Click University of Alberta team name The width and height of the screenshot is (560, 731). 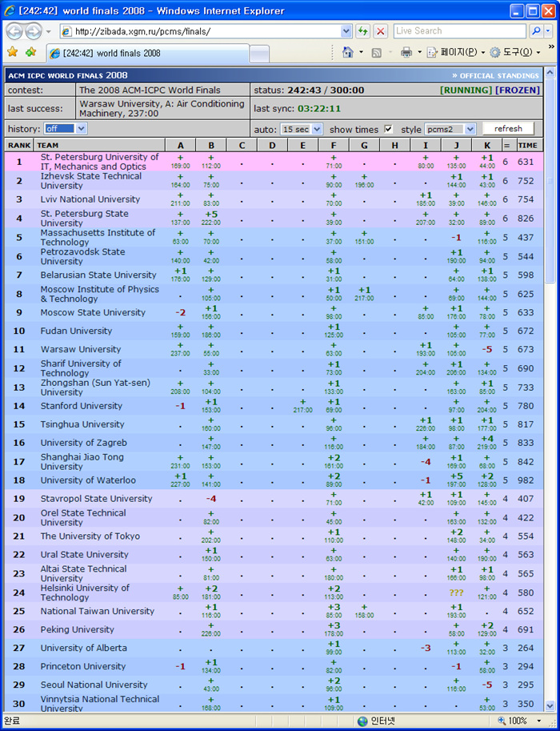coord(83,648)
